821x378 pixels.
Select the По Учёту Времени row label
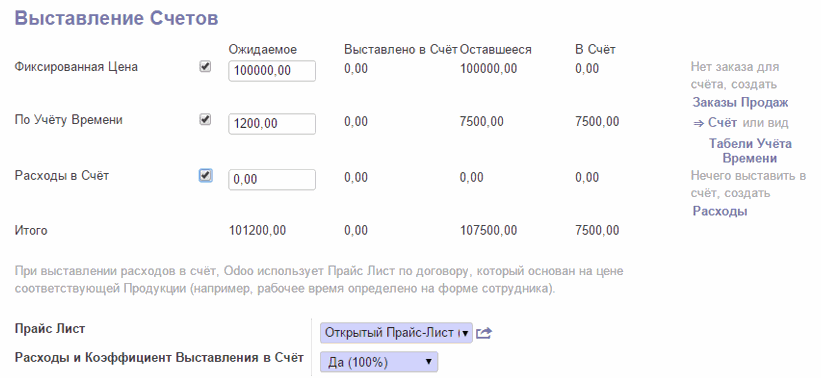[69, 120]
